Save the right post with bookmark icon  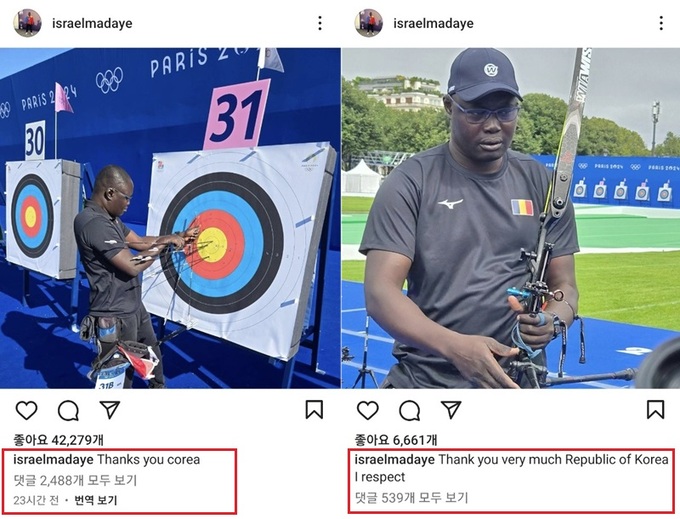coord(655,410)
